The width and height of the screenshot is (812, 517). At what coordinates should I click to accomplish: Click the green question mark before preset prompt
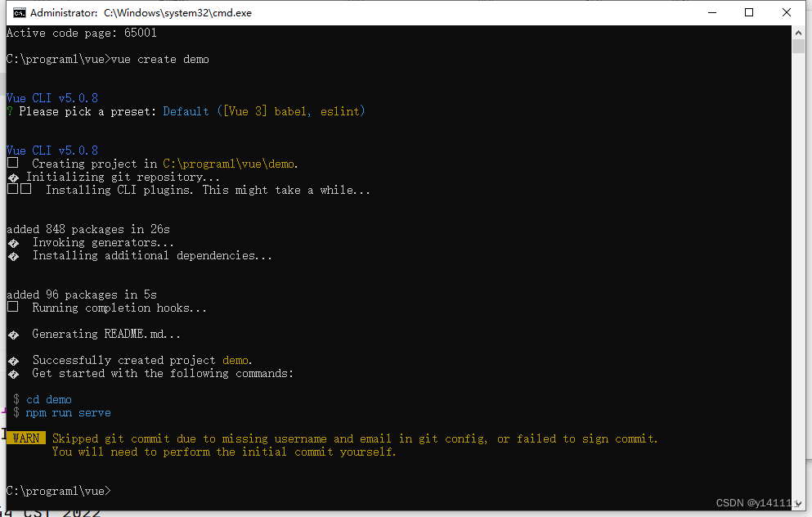pos(10,111)
